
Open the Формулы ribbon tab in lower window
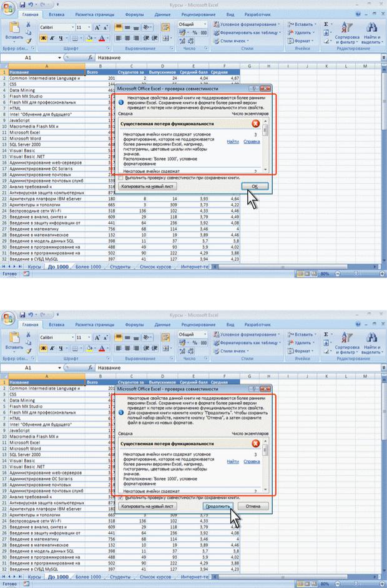[x=134, y=324]
